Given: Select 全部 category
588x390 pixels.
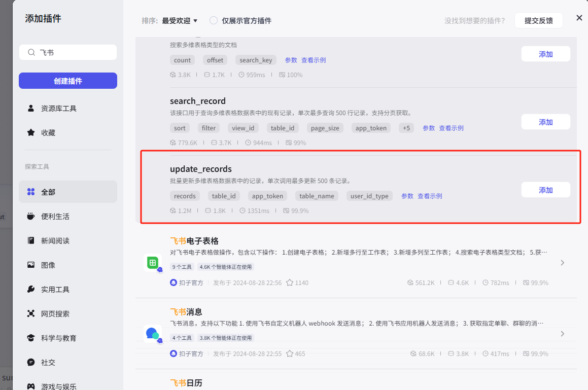Looking at the screenshot, I should (x=68, y=192).
